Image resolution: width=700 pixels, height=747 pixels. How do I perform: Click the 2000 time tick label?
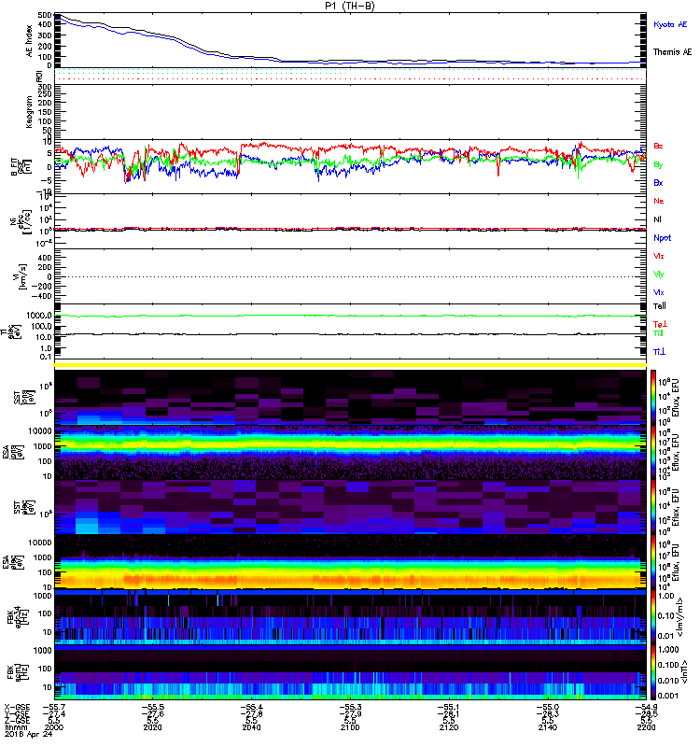pos(53,727)
